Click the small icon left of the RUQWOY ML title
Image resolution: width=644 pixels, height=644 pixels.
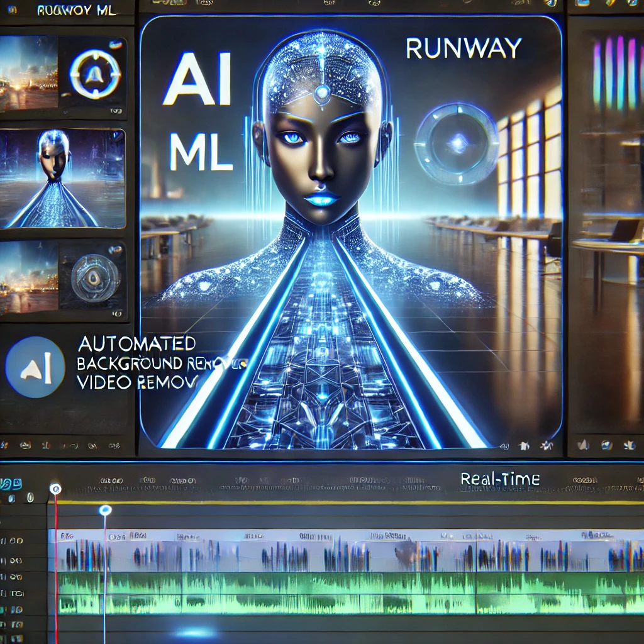(x=13, y=9)
